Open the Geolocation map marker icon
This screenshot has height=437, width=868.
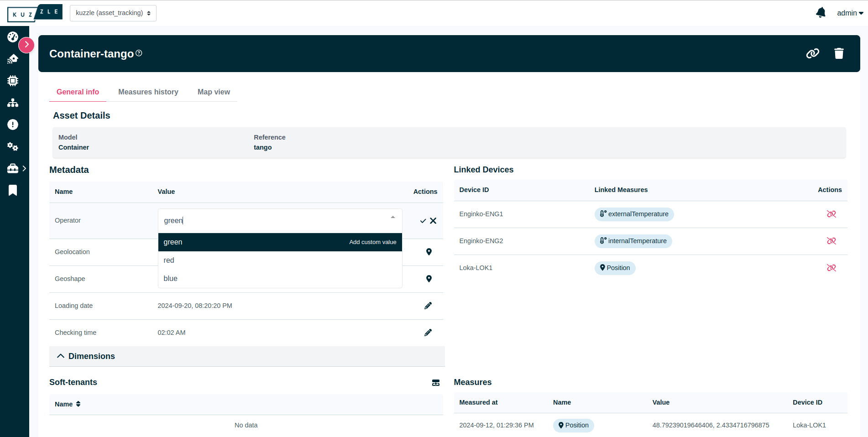429,252
